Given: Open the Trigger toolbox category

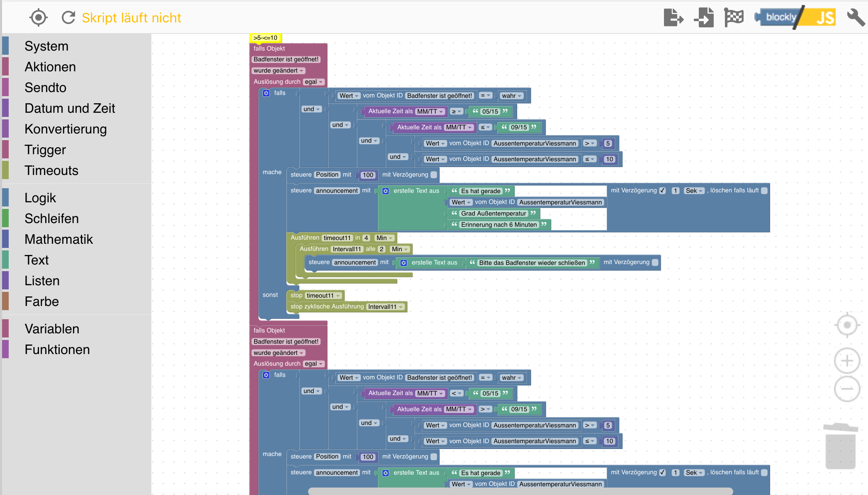Looking at the screenshot, I should [x=45, y=150].
